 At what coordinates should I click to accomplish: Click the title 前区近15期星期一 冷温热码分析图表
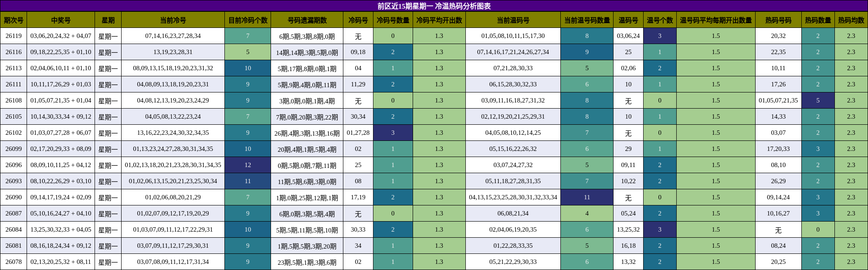click(434, 6)
